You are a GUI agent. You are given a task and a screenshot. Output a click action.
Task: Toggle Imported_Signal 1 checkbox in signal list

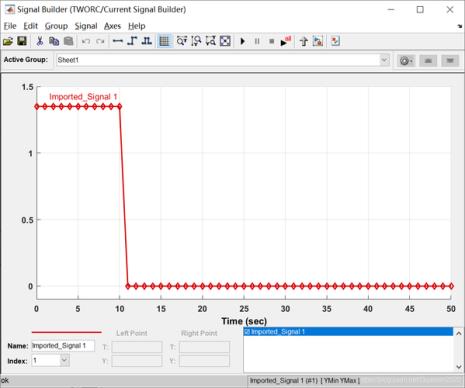click(247, 332)
